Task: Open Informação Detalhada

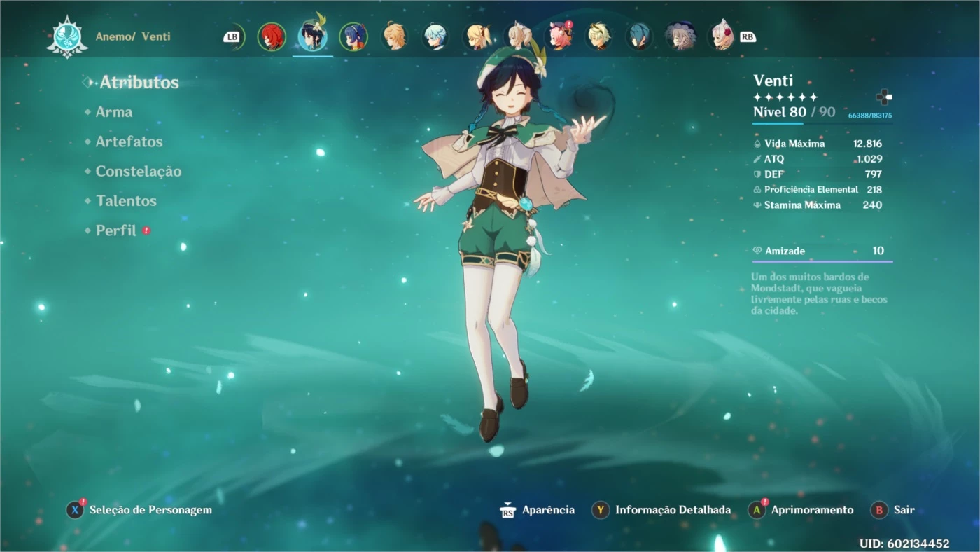Action: (661, 510)
